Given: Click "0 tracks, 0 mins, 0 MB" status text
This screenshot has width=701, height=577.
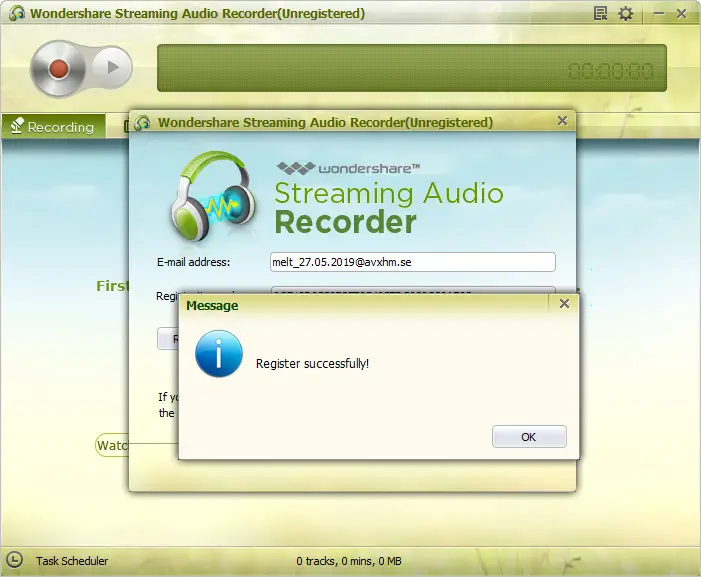Looking at the screenshot, I should tap(349, 561).
